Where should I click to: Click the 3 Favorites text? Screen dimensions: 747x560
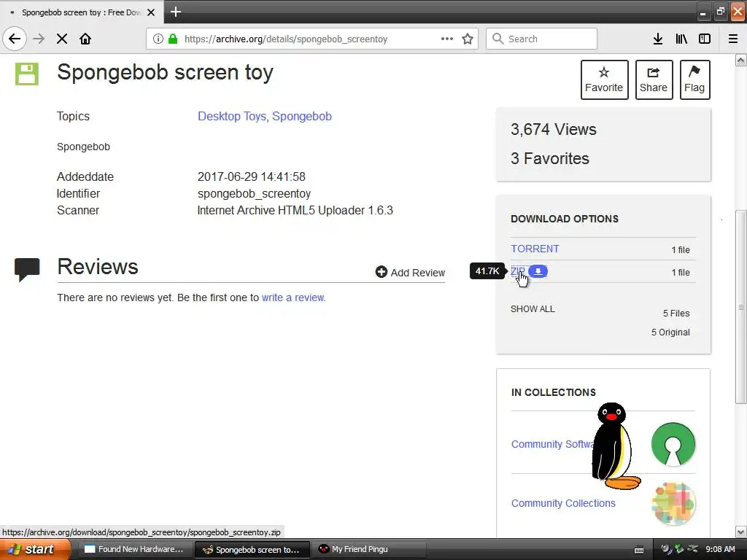(550, 158)
